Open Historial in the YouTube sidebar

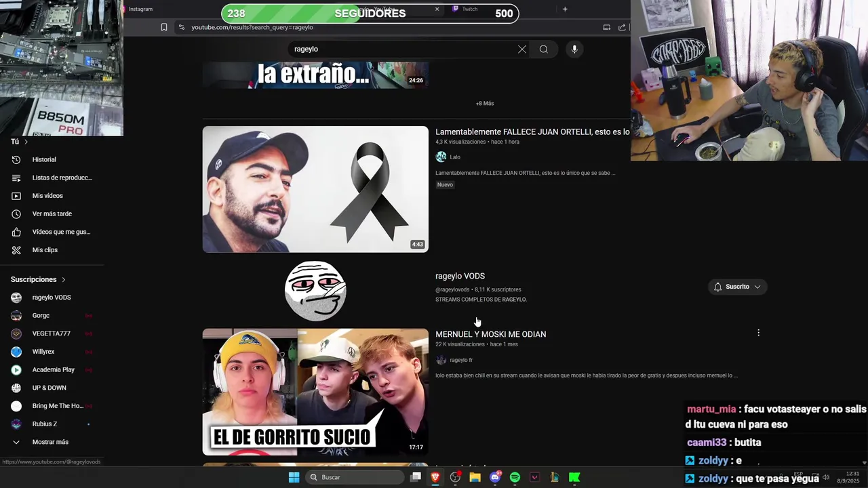(x=44, y=159)
